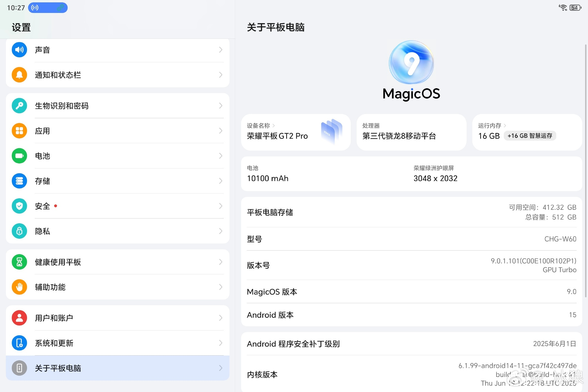The height and width of the screenshot is (392, 588).
Task: Tap the green Battery icon
Action: 19,156
